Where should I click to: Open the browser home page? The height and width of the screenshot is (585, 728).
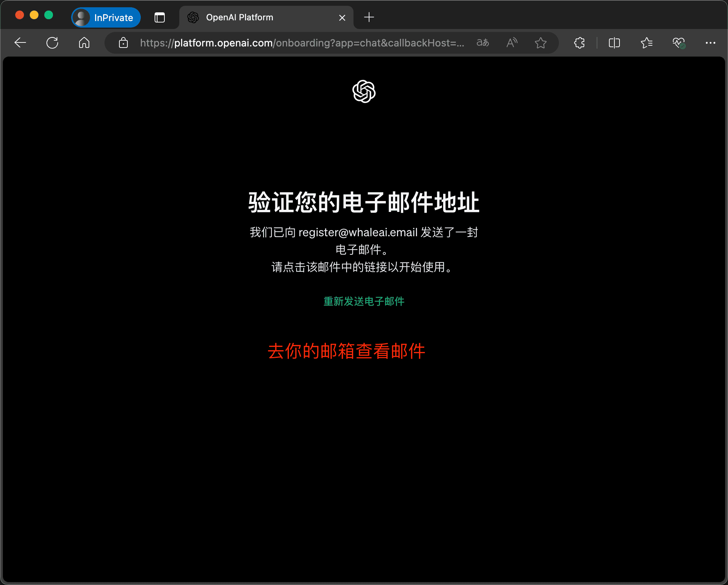[84, 43]
